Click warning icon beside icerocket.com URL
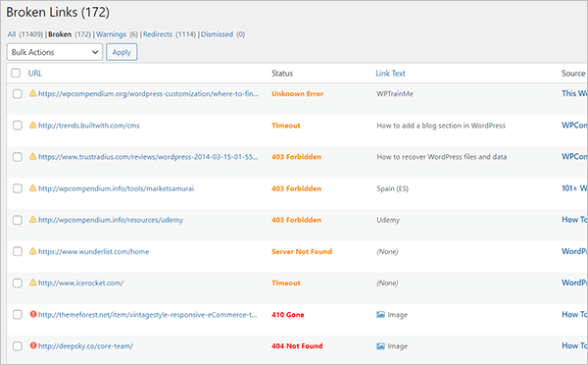 pos(33,283)
